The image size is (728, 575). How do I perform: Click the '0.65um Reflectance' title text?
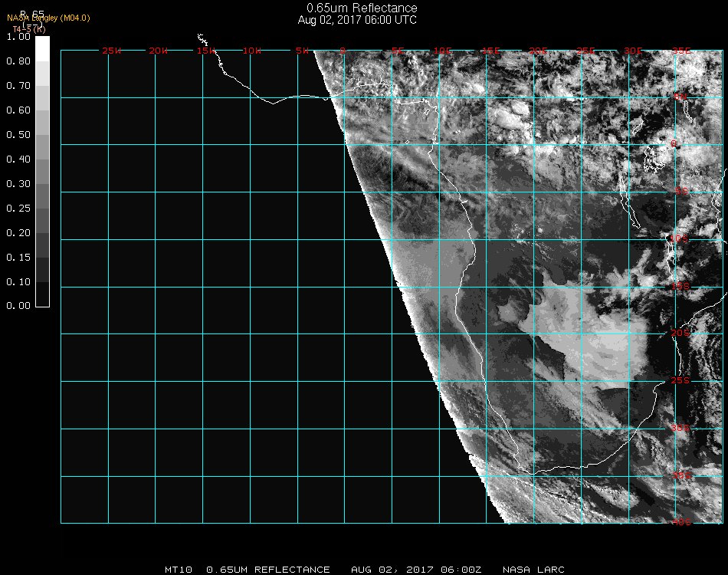pos(362,8)
